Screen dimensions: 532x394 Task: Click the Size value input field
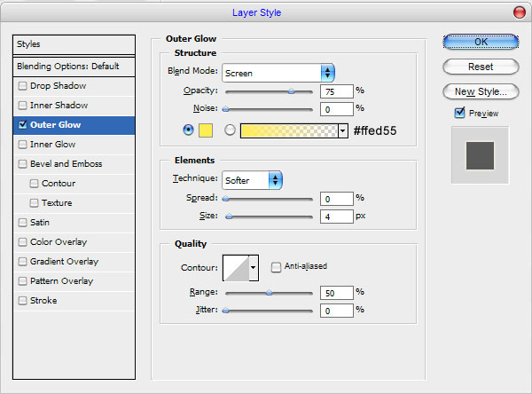point(336,216)
